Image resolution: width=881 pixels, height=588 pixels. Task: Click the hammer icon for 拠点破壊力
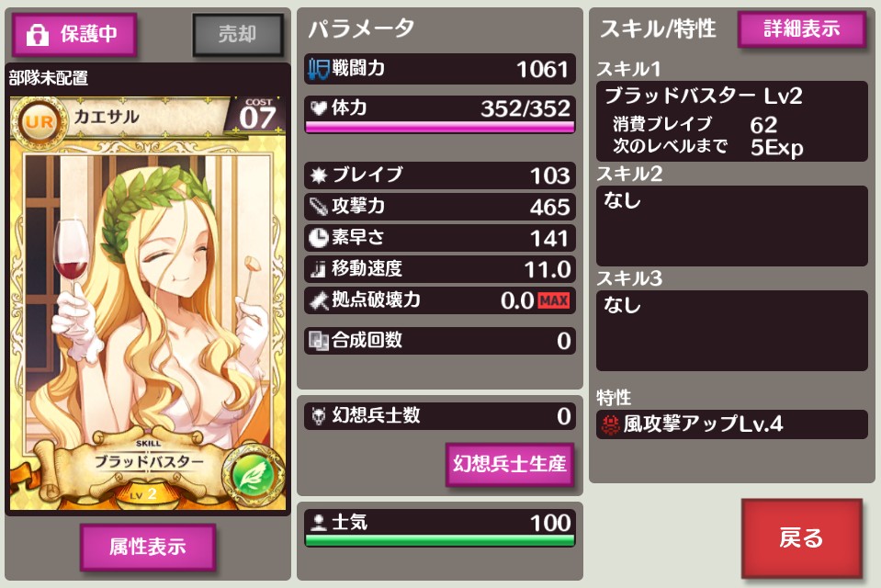tap(319, 300)
